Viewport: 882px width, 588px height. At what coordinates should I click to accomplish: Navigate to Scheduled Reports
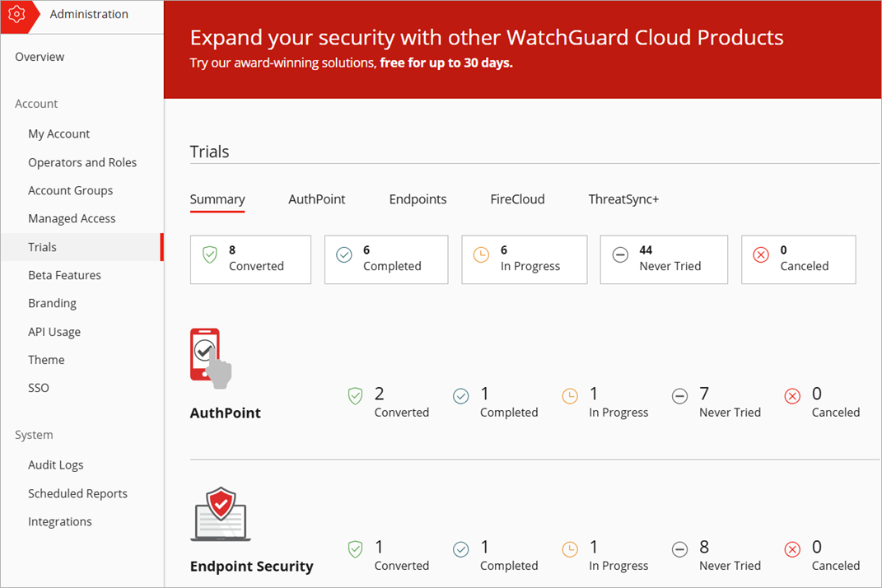click(x=77, y=493)
